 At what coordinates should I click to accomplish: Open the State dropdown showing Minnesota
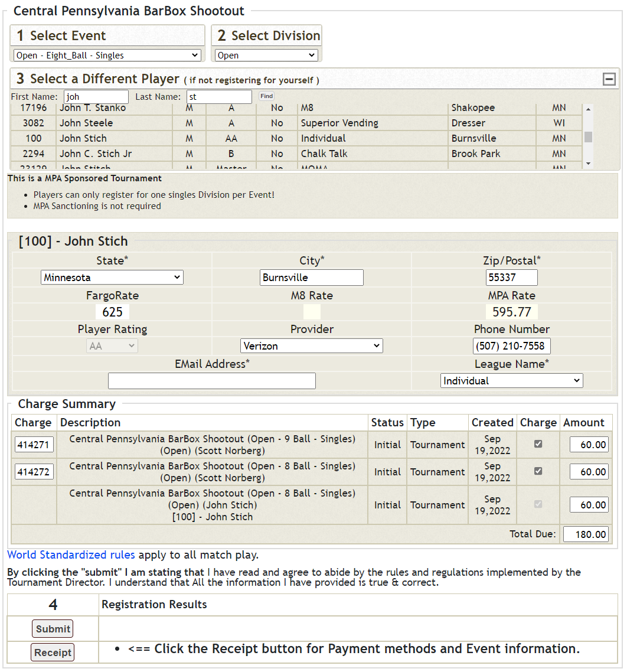[x=112, y=278]
